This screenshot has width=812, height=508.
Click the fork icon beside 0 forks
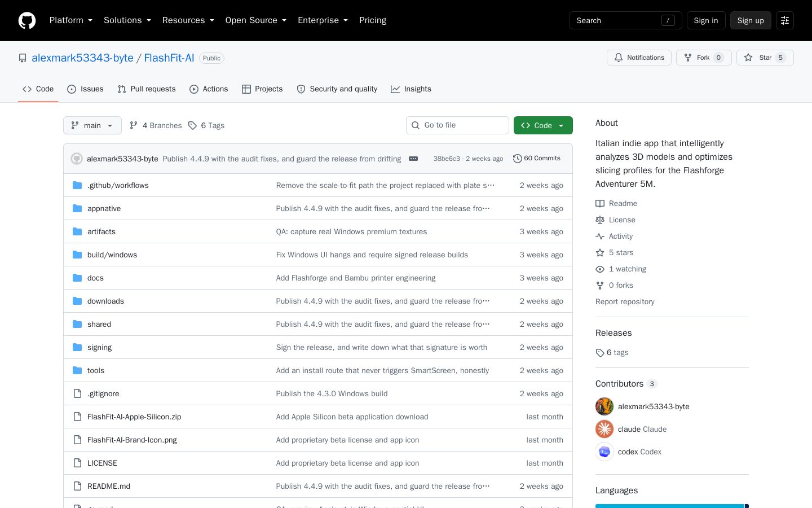(600, 286)
